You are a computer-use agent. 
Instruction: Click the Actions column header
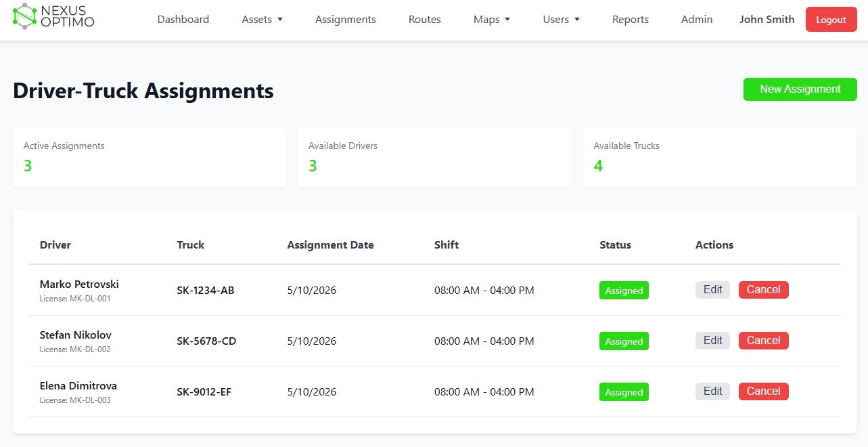pyautogui.click(x=714, y=245)
